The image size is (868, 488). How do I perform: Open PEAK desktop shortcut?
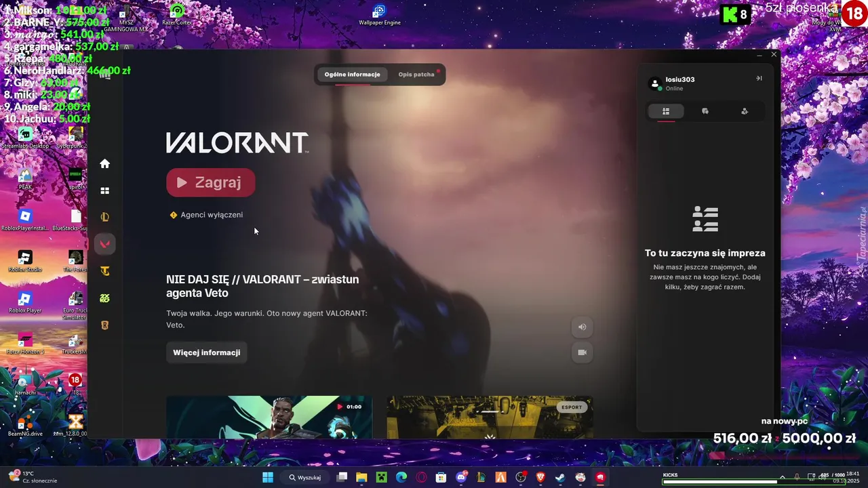click(x=25, y=179)
